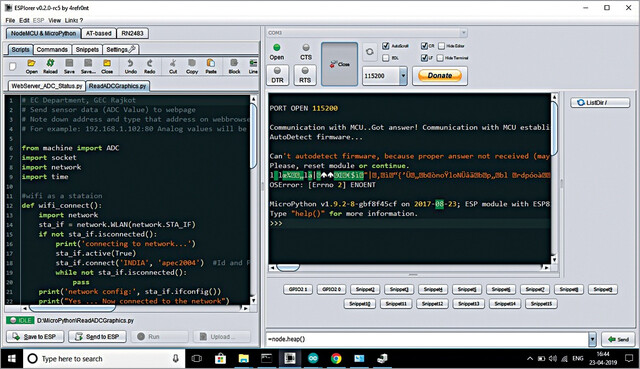Toggle the DTR signal button
Screen dimensions: 640x369
[278, 75]
